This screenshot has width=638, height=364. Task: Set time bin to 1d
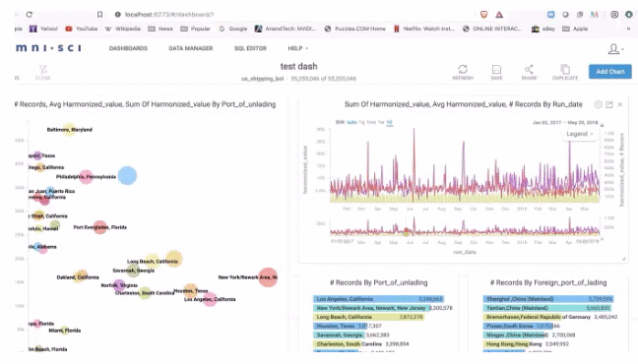tap(389, 122)
